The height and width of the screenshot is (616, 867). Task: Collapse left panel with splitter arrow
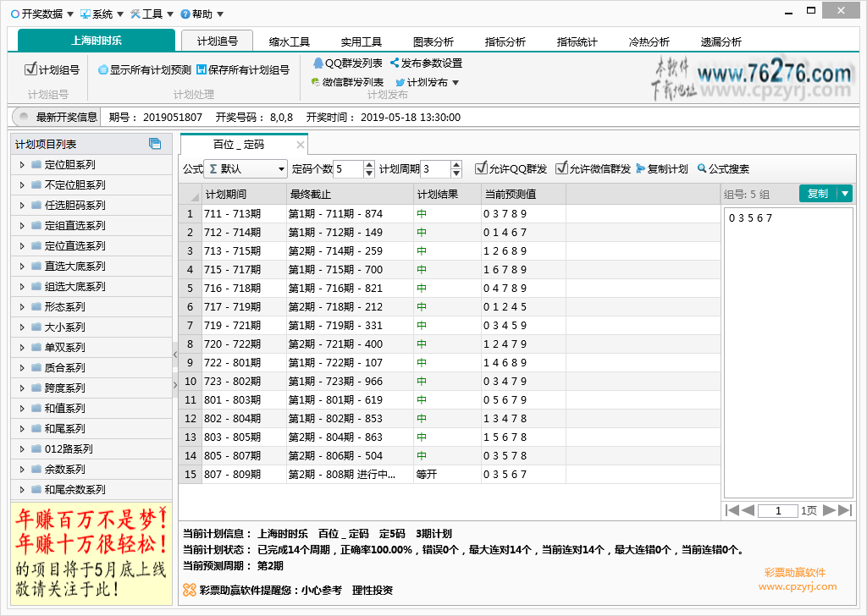click(x=175, y=355)
